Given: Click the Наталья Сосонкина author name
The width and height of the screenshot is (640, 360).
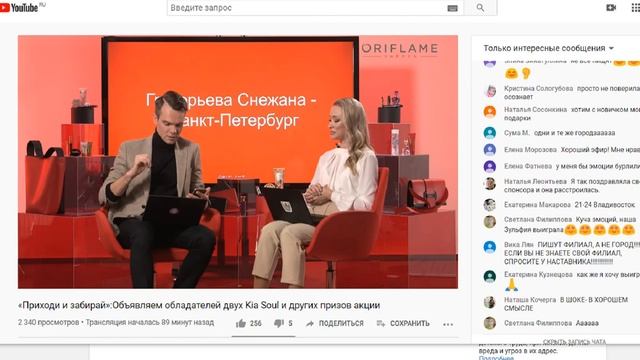Looking at the screenshot, I should click(x=535, y=109).
